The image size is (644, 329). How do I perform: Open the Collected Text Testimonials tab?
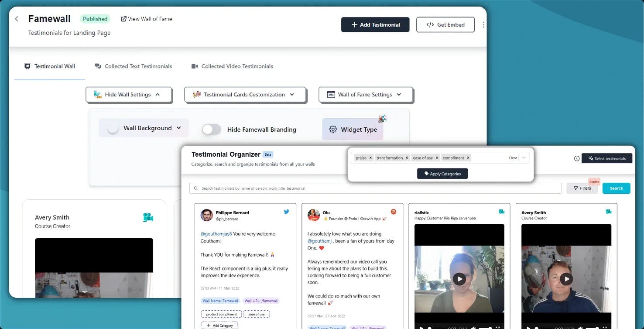134,66
